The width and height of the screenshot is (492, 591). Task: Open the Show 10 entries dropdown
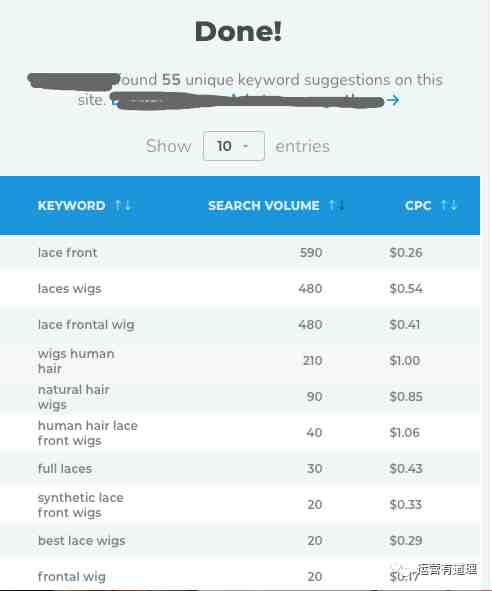coord(234,146)
